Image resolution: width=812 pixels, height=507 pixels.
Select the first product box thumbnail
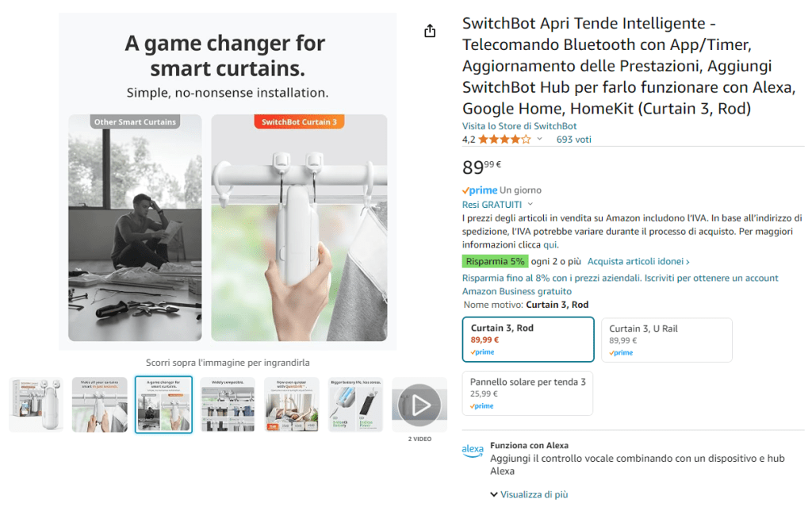(x=36, y=405)
